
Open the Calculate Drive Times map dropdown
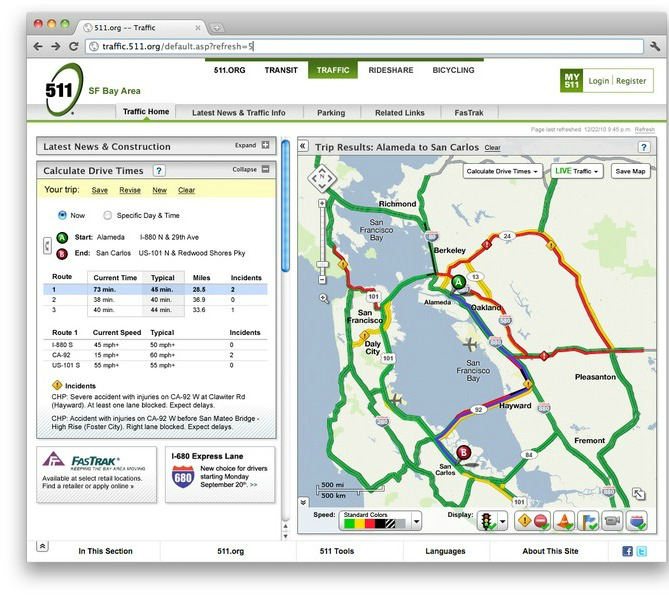(x=503, y=171)
